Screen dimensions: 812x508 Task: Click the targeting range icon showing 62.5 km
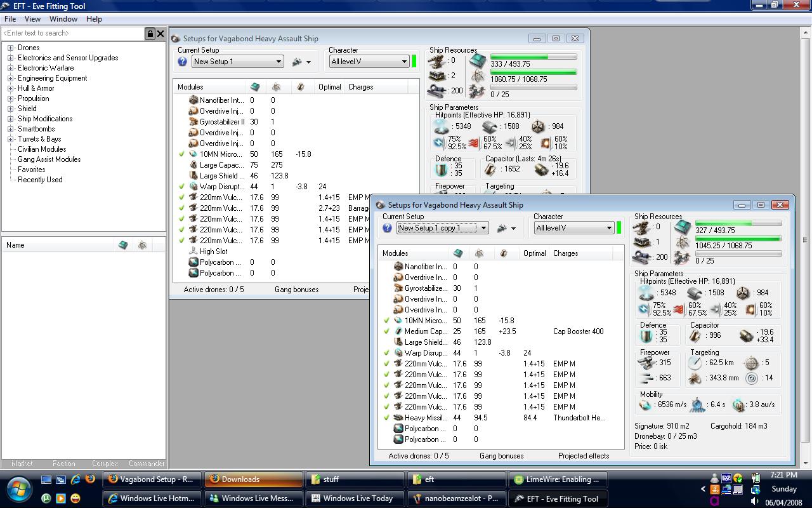695,363
